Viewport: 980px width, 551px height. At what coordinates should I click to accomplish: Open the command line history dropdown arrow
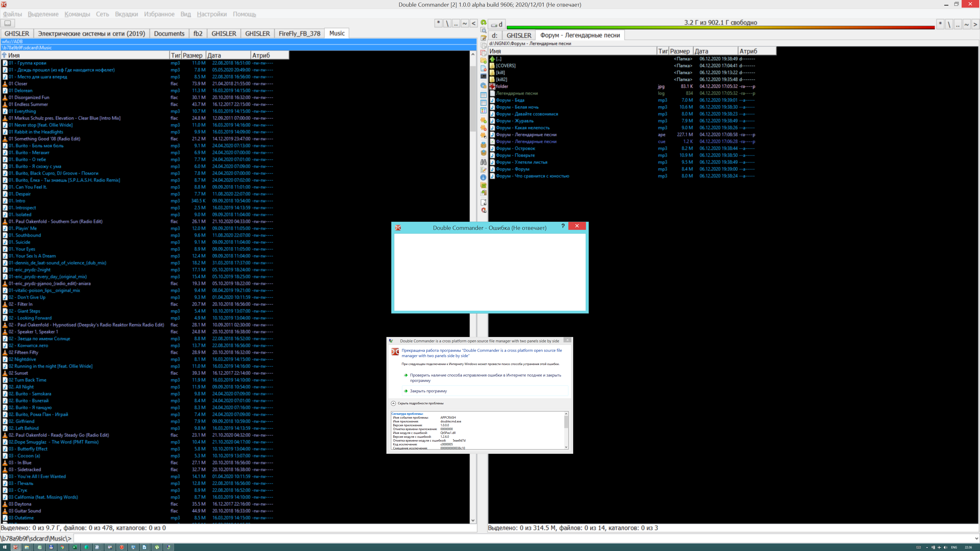(976, 538)
